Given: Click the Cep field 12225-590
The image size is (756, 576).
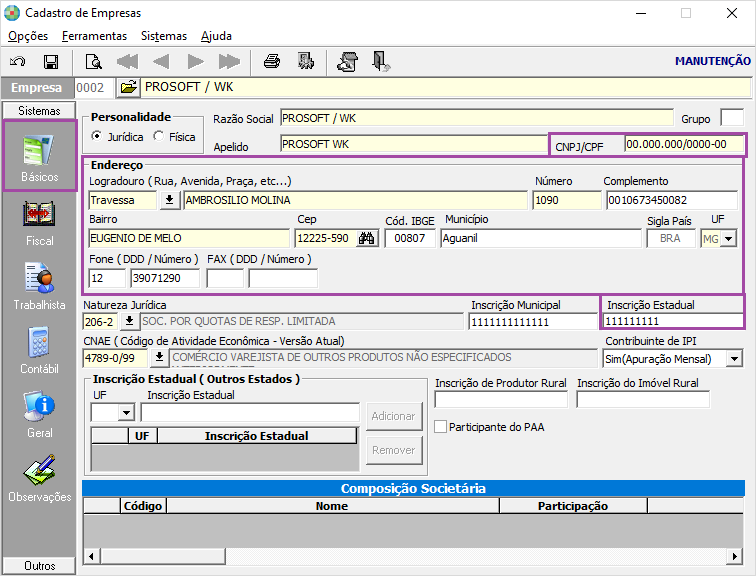Looking at the screenshot, I should click(326, 238).
